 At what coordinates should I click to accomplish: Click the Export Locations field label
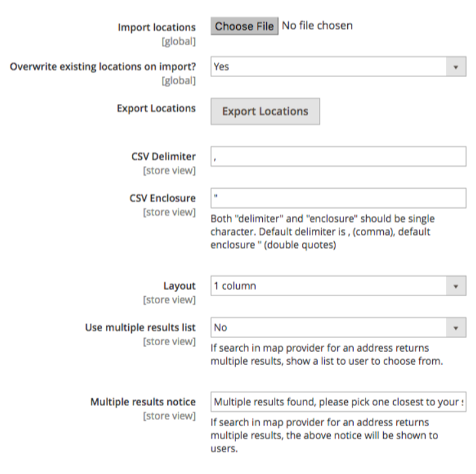pyautogui.click(x=156, y=109)
